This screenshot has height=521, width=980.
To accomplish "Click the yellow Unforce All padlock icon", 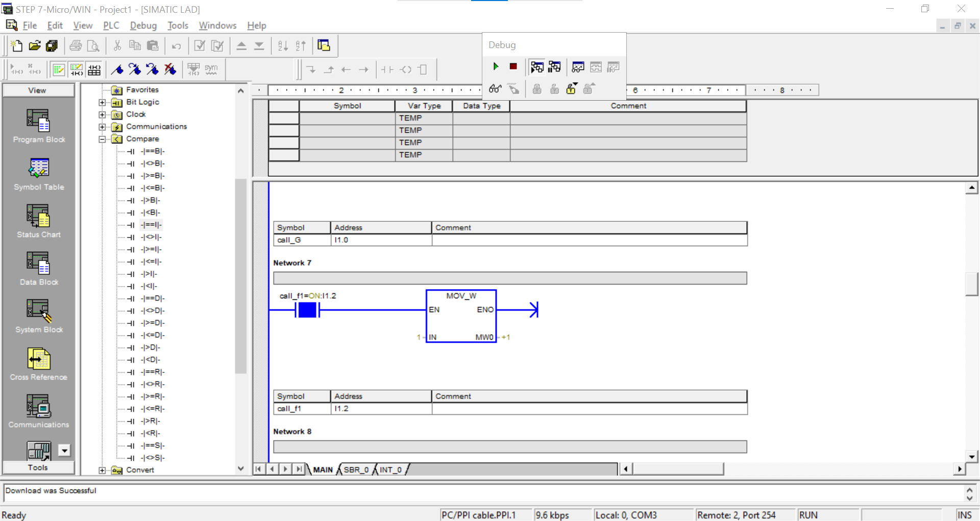I will 571,89.
